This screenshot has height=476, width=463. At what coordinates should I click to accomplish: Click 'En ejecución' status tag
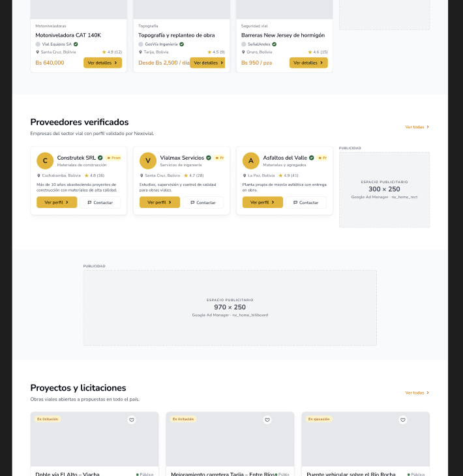coord(319,419)
